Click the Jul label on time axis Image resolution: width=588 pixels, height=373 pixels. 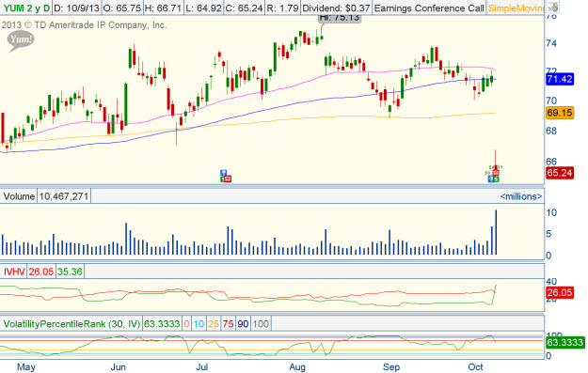coord(201,367)
